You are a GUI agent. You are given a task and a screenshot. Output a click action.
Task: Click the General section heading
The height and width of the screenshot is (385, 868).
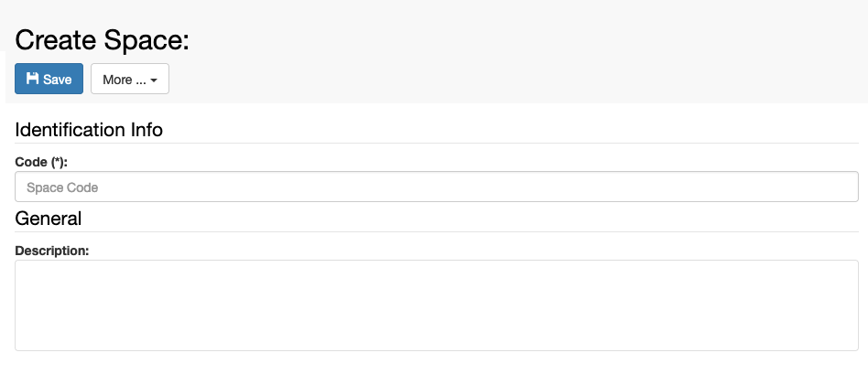(x=49, y=219)
